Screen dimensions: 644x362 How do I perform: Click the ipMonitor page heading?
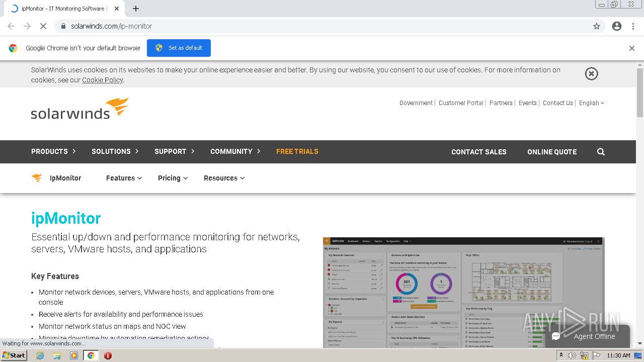pyautogui.click(x=66, y=218)
